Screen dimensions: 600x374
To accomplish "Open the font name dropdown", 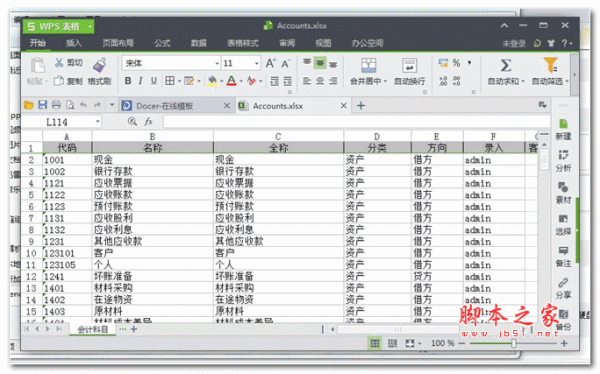I will tap(217, 64).
